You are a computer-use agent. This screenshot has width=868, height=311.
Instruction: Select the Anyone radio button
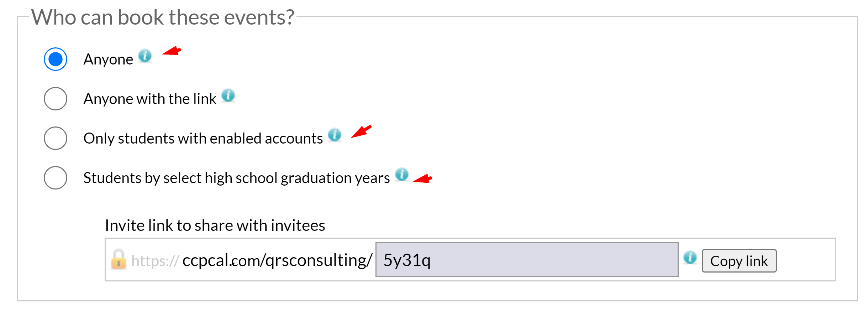click(56, 59)
